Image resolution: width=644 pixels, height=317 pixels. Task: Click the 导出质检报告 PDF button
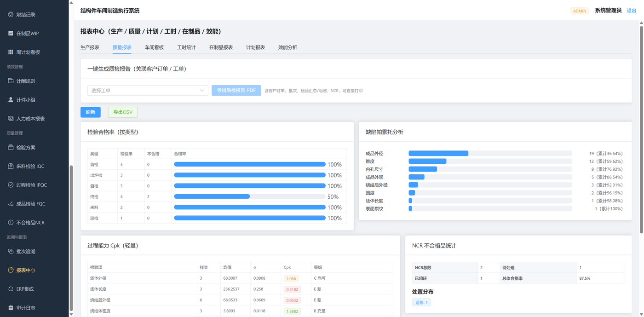[236, 91]
